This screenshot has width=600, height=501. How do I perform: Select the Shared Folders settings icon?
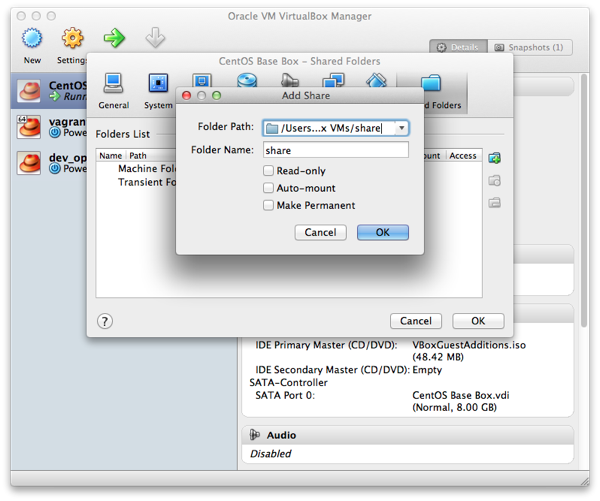pos(430,86)
